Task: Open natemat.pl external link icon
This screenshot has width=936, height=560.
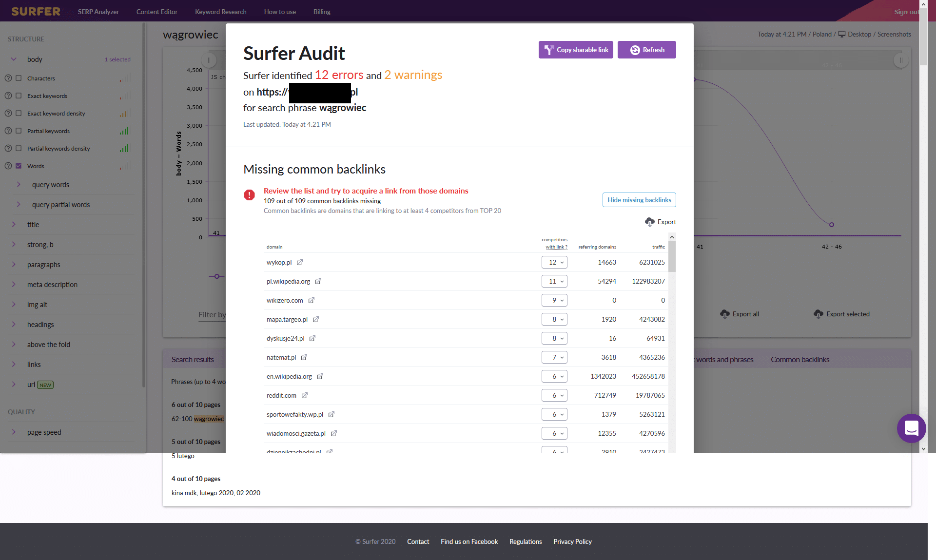Action: (x=304, y=357)
